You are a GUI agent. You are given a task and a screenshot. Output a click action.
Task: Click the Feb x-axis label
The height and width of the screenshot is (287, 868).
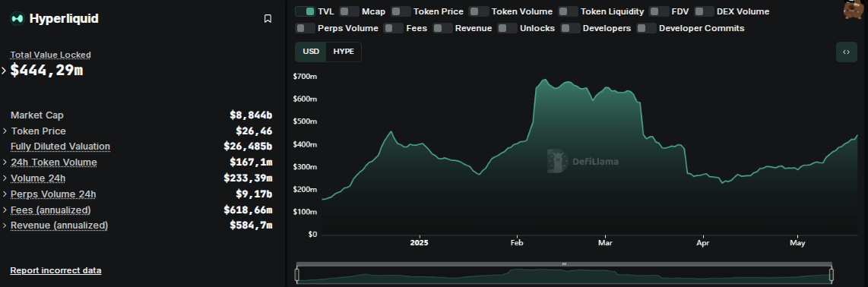517,243
